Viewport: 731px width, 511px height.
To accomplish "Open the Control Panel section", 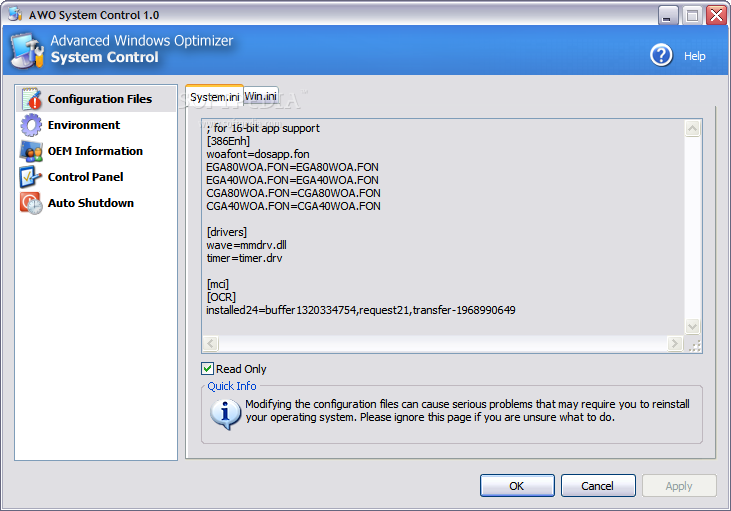I will 85,177.
